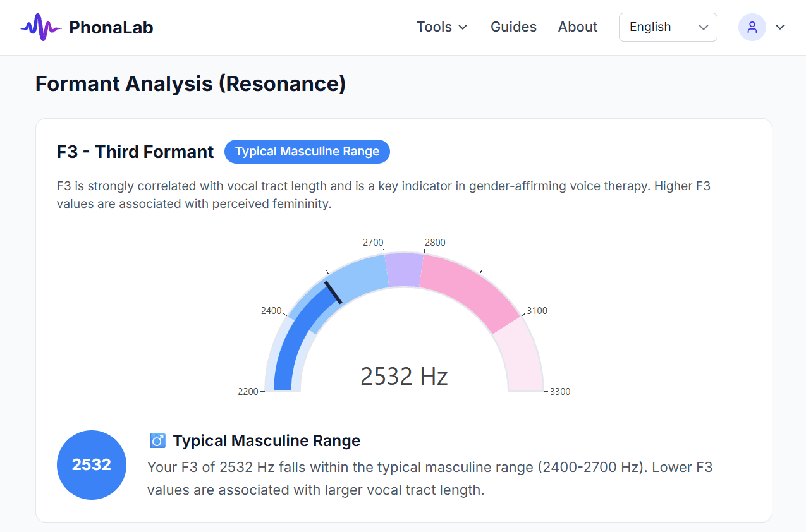
Task: Click the blue 2532 circle badge
Action: (x=92, y=465)
